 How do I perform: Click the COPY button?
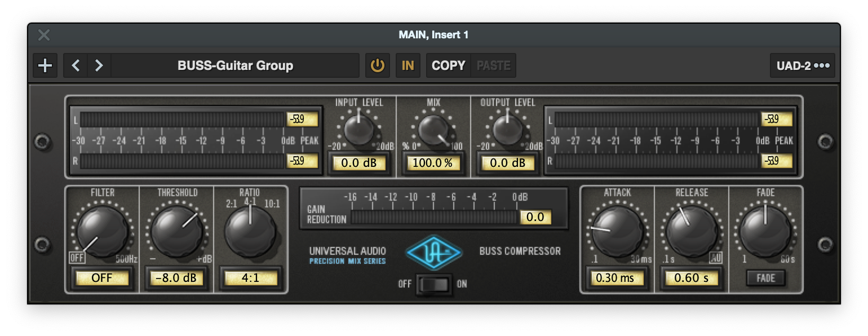[x=449, y=65]
